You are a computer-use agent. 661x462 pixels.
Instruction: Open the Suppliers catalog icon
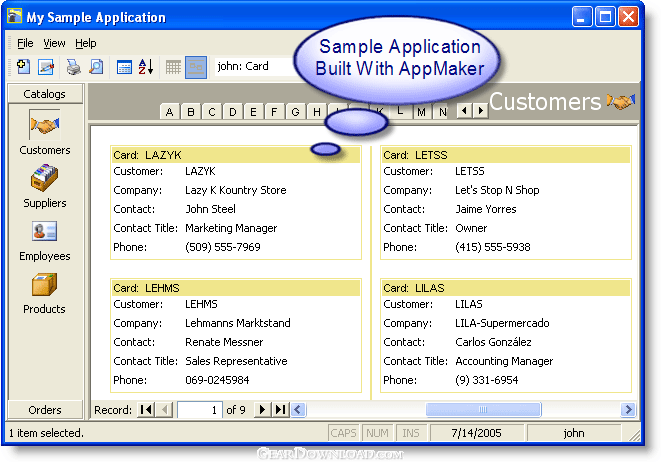pos(44,178)
